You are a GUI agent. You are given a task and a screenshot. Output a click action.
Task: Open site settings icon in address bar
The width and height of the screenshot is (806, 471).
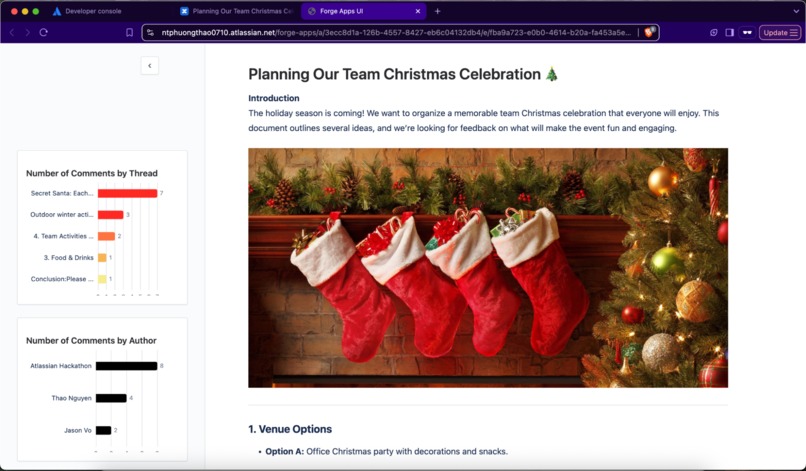tap(150, 32)
